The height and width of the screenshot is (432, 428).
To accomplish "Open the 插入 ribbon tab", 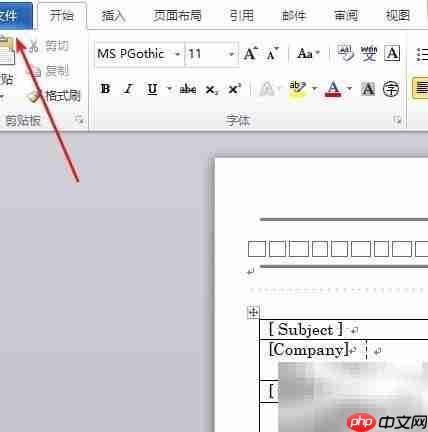I will click(x=113, y=16).
